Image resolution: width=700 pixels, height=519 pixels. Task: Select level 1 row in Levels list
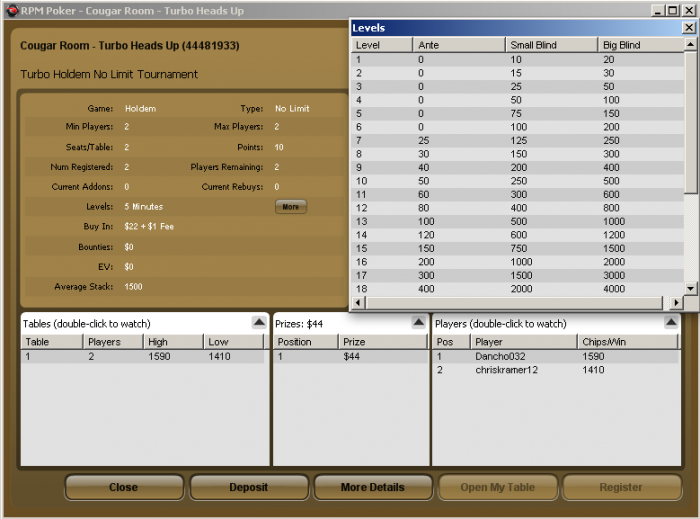518,59
